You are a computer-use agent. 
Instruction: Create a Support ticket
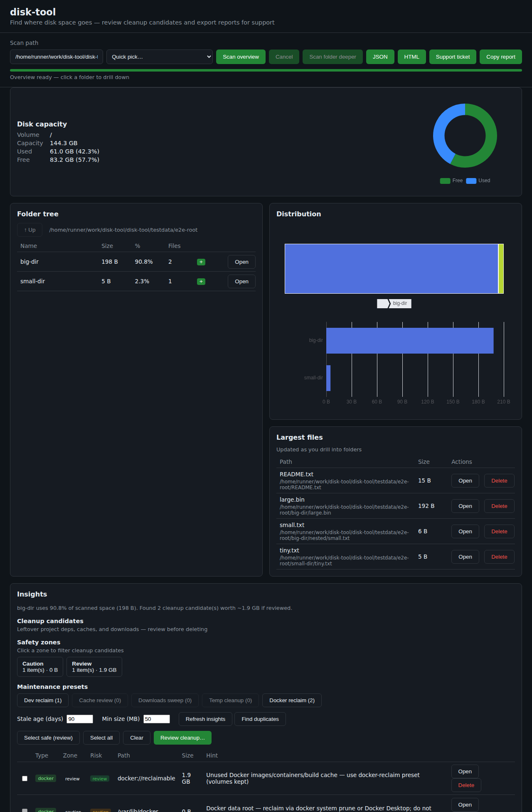click(x=453, y=57)
